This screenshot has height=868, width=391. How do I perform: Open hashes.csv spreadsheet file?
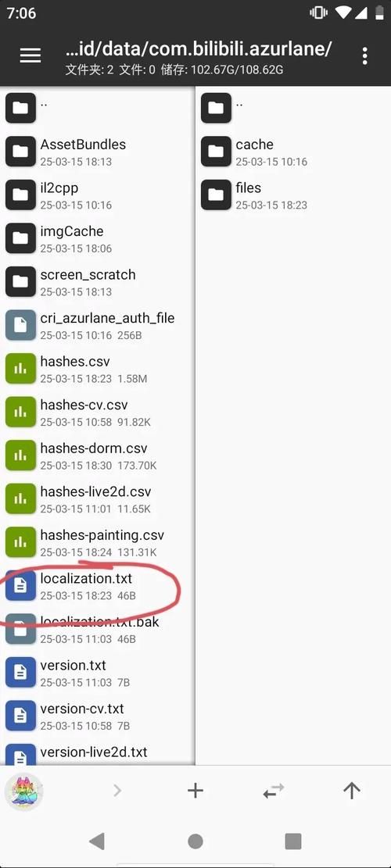point(98,369)
